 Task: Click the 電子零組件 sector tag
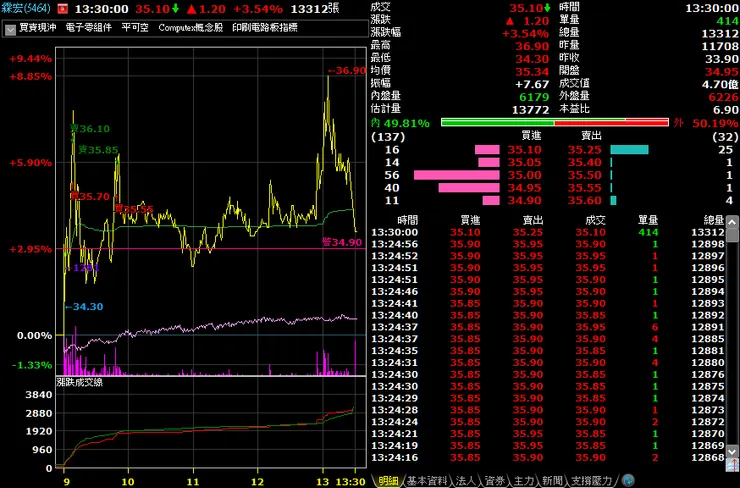(89, 28)
